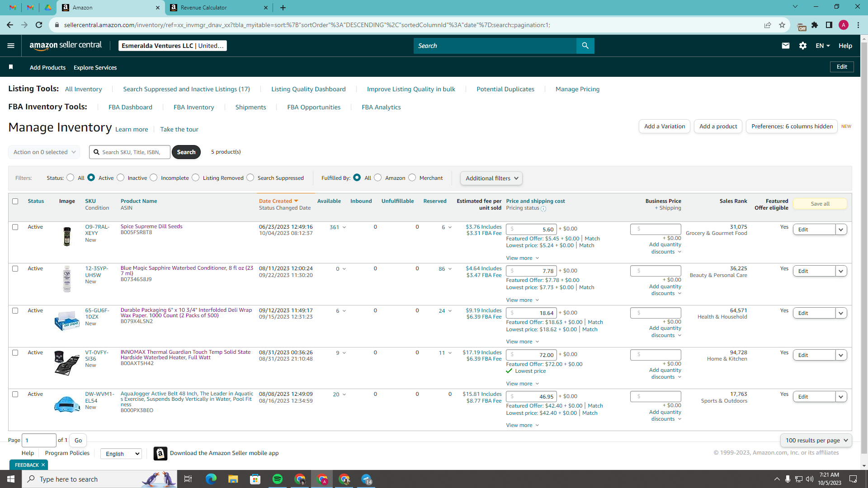Expand available quantity 361 chevron
868x488 pixels.
click(x=344, y=227)
